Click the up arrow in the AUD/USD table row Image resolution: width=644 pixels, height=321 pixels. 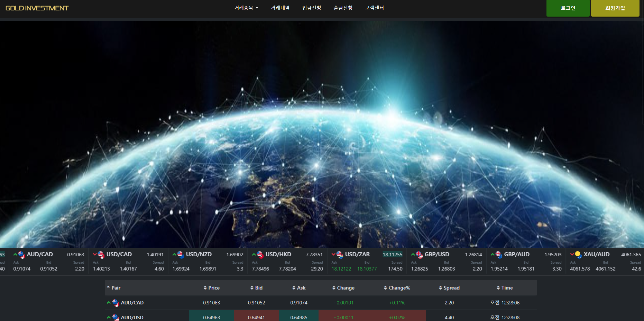[109, 317]
